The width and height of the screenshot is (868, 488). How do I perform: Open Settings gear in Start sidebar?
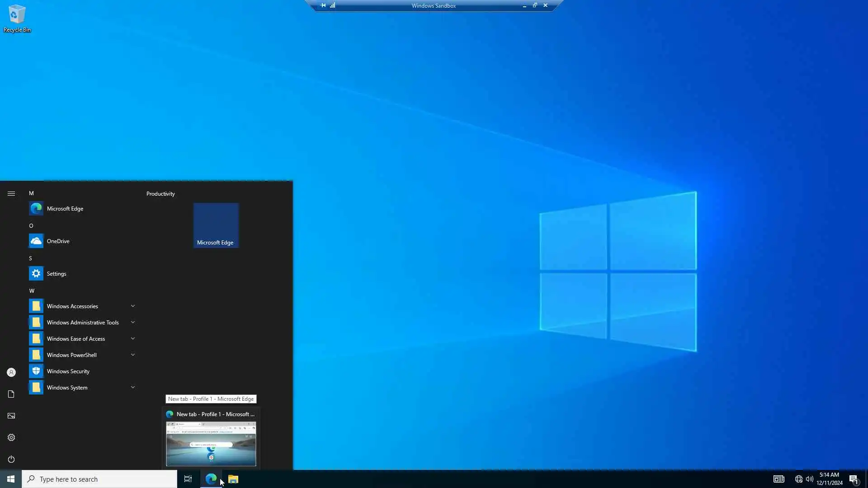(11, 437)
